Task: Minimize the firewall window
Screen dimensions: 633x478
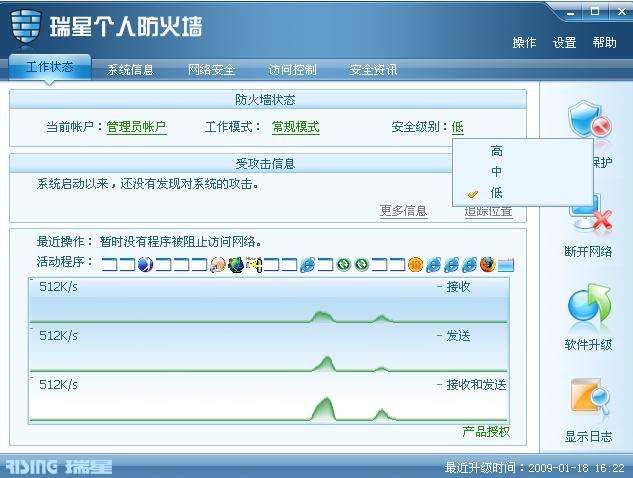Action: click(x=570, y=12)
